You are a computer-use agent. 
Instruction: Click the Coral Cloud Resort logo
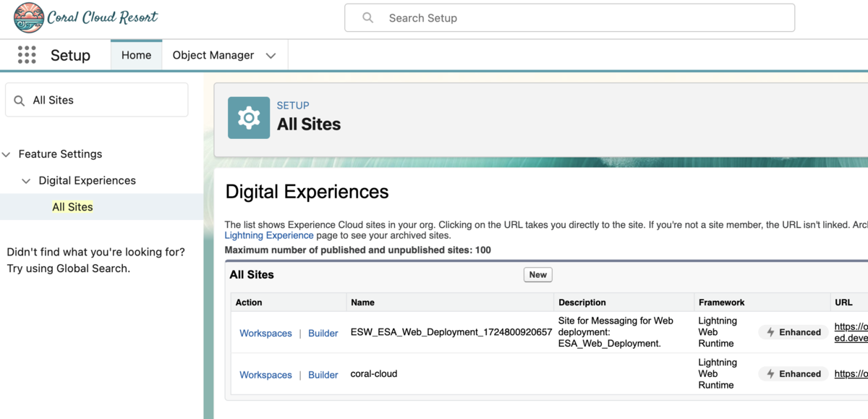[x=86, y=18]
